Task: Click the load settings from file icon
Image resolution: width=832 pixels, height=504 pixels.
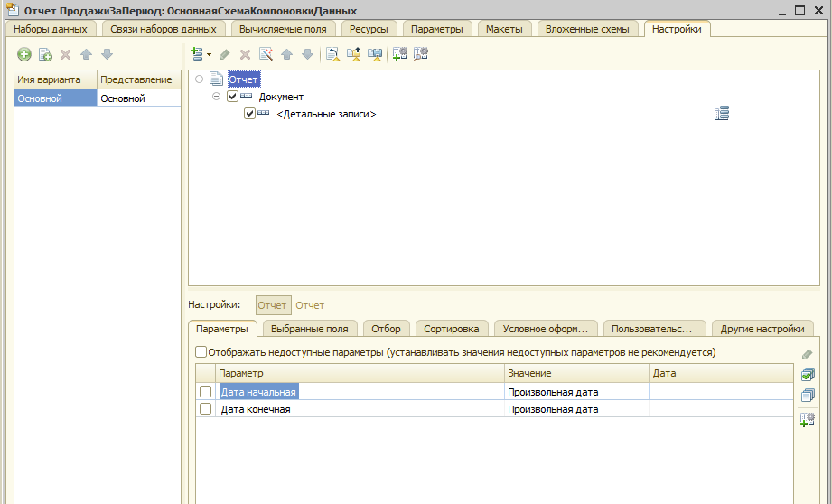Action: (x=353, y=55)
